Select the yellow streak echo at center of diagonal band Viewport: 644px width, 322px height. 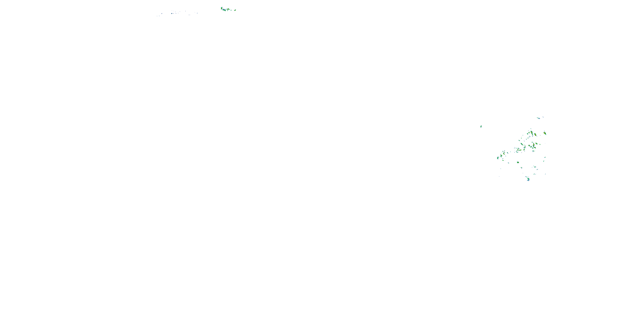coord(520,150)
